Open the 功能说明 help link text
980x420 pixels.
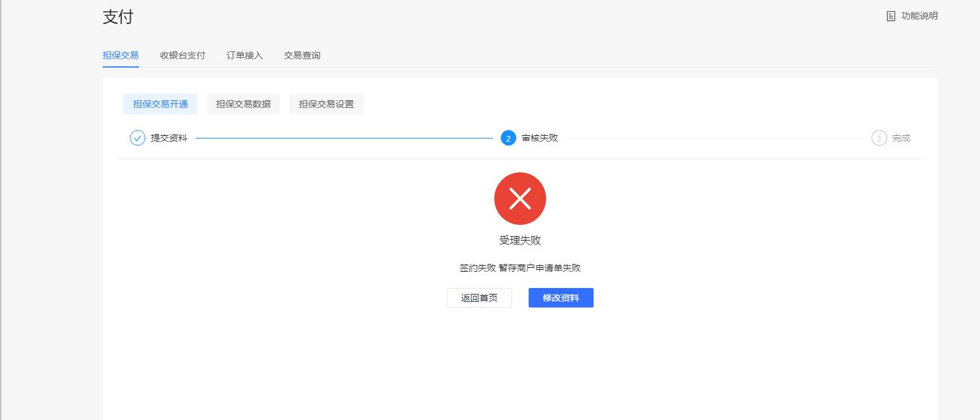[x=919, y=16]
